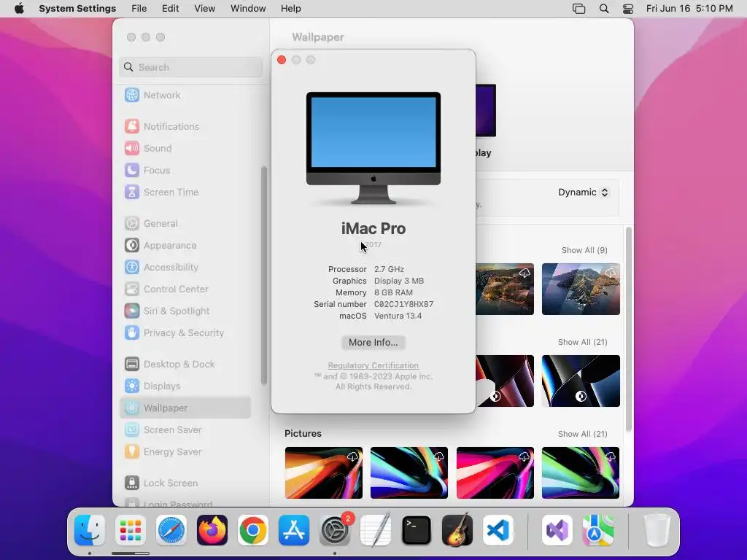Click Show All (9) wallpapers
Image resolution: width=747 pixels, height=560 pixels.
pyautogui.click(x=584, y=250)
